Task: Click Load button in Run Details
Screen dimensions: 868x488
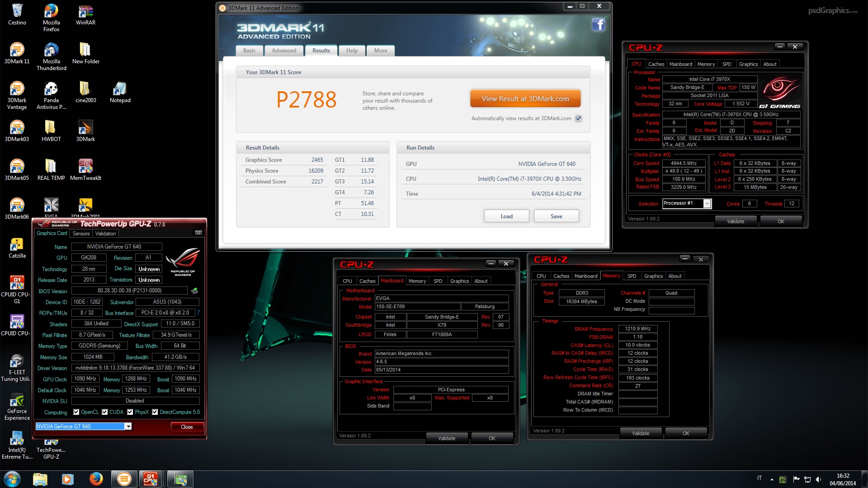Action: click(x=507, y=216)
